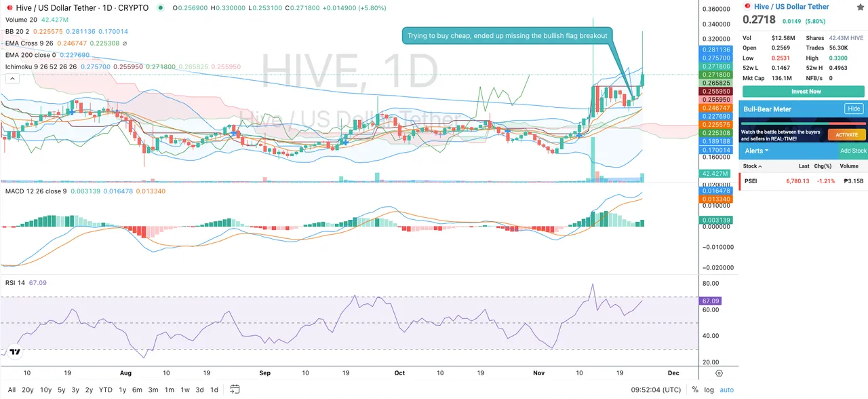Click the RSI 67.09 price scale label
868x399 pixels.
tap(711, 301)
